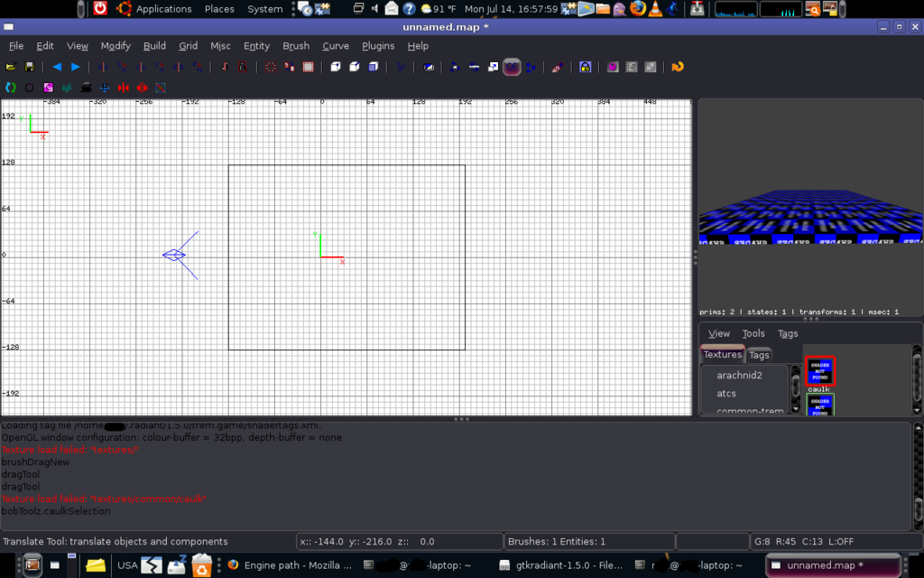The height and width of the screenshot is (578, 924).
Task: Click the red split patches arrows icon
Action: coord(142,88)
